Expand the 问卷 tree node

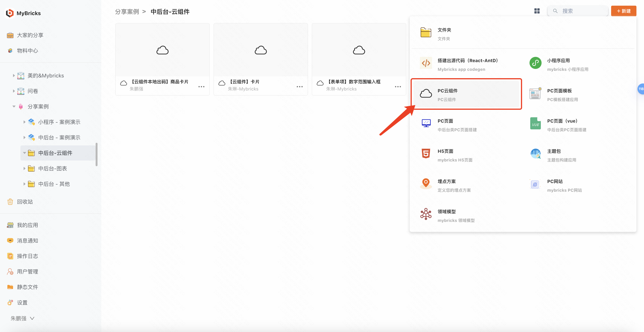[14, 91]
